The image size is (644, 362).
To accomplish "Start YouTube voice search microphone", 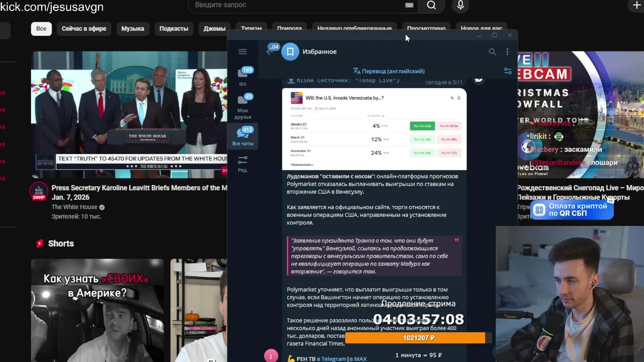I will click(460, 5).
